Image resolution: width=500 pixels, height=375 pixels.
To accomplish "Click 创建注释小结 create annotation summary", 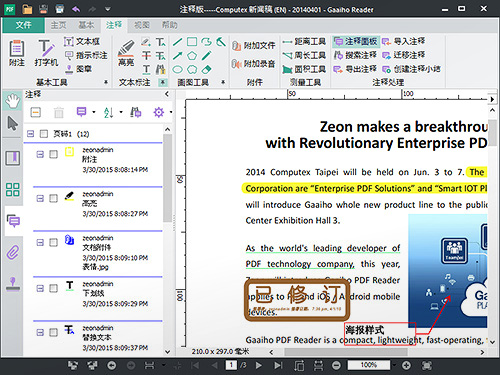I will (411, 69).
